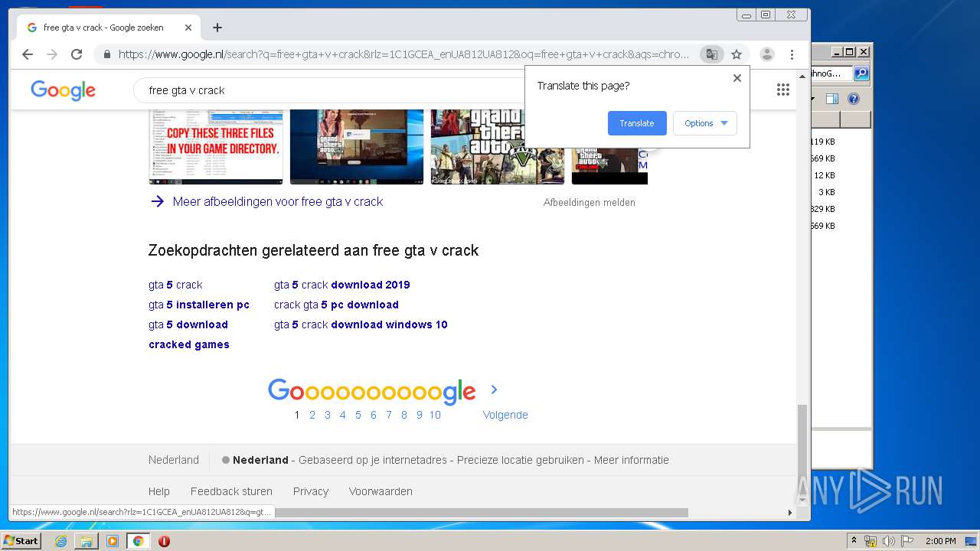The width and height of the screenshot is (980, 551).
Task: Open the Windows 10 desktop GTA image thumbnail
Action: point(357,147)
